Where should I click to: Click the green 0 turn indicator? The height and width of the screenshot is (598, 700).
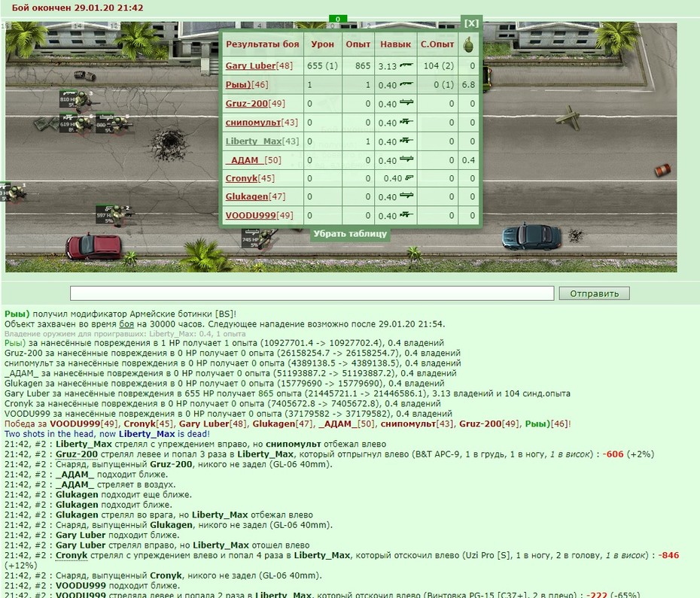tap(337, 20)
